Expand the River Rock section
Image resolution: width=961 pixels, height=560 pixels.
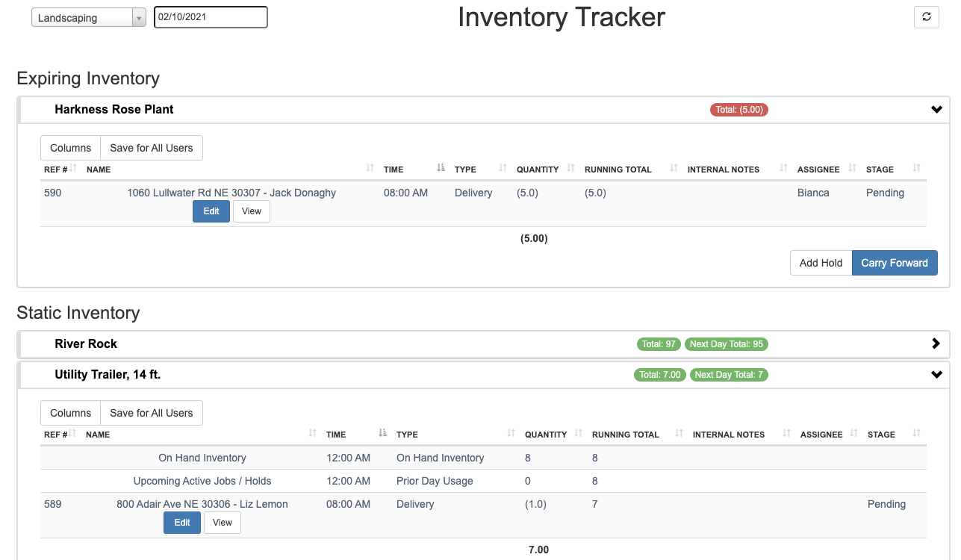point(936,344)
